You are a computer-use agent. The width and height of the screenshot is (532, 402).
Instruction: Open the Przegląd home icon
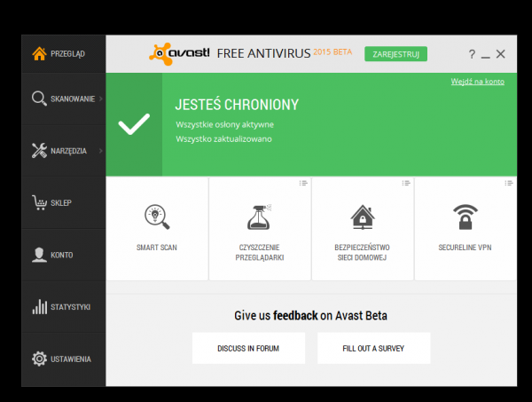point(39,53)
